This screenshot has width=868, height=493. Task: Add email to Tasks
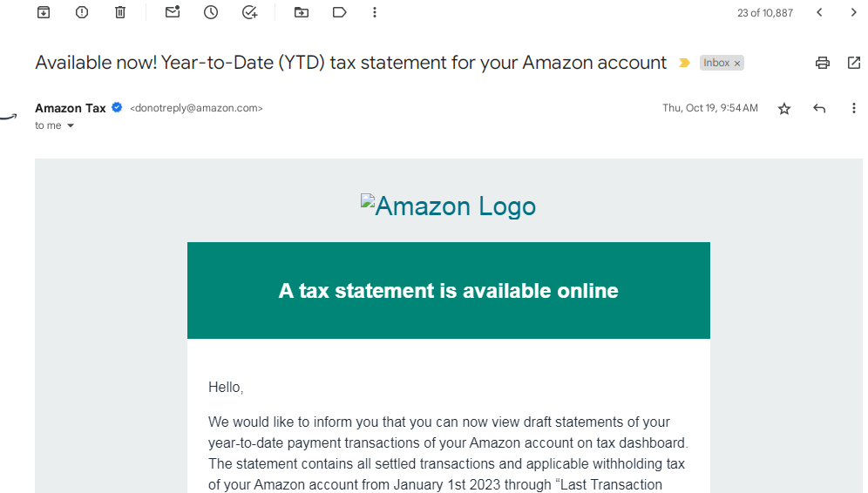249,12
